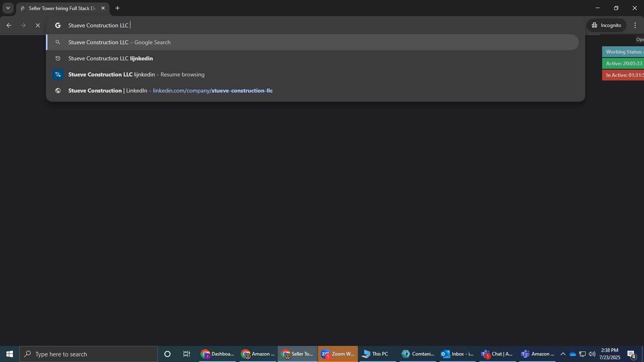The height and width of the screenshot is (362, 644).
Task: Open Zoom Workplace from the taskbar
Action: [x=338, y=354]
